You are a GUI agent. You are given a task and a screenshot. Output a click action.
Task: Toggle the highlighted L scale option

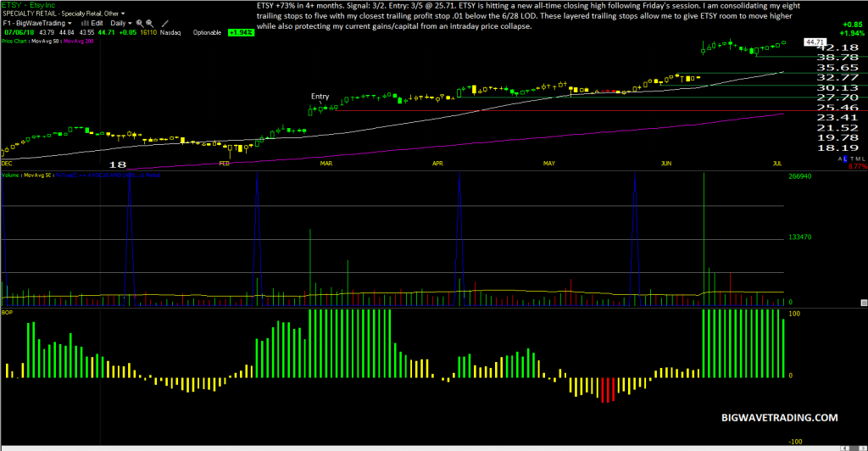point(845,159)
